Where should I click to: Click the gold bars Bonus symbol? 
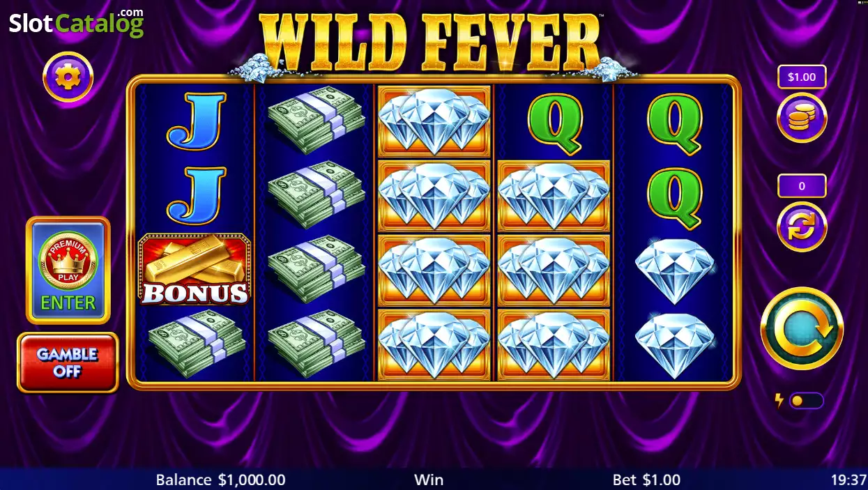[195, 269]
